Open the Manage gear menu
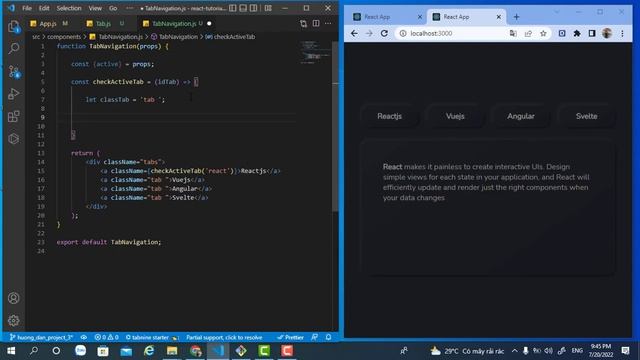Viewport: 640px width, 360px height. [x=13, y=321]
